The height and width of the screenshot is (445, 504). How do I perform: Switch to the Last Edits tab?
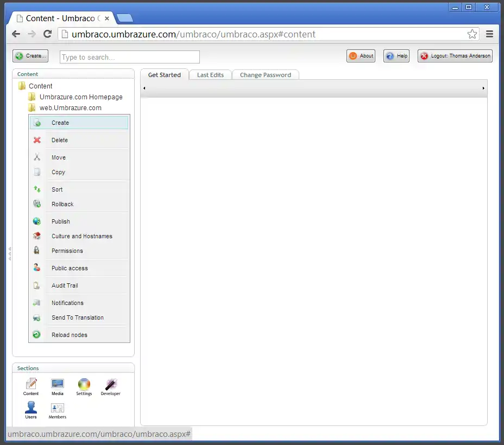coord(210,75)
